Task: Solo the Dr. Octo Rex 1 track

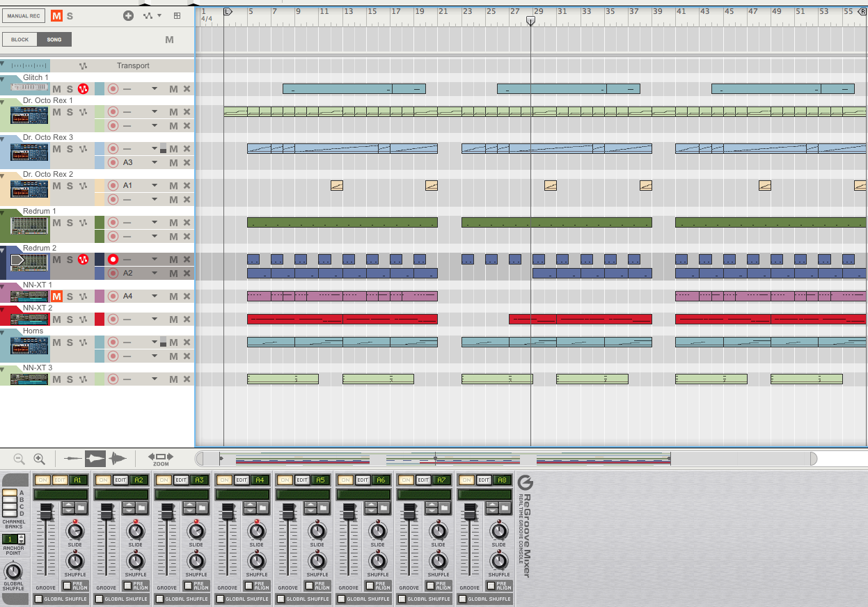Action: tap(70, 111)
